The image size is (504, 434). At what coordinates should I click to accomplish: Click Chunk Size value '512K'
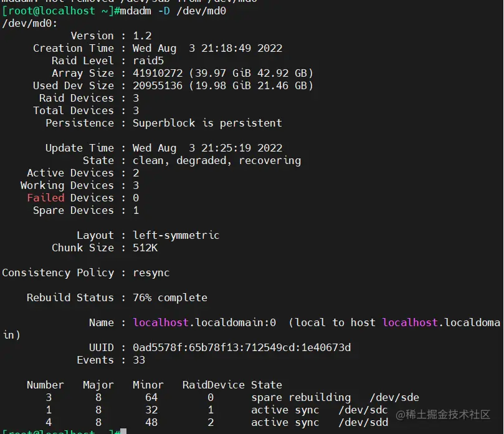click(145, 248)
